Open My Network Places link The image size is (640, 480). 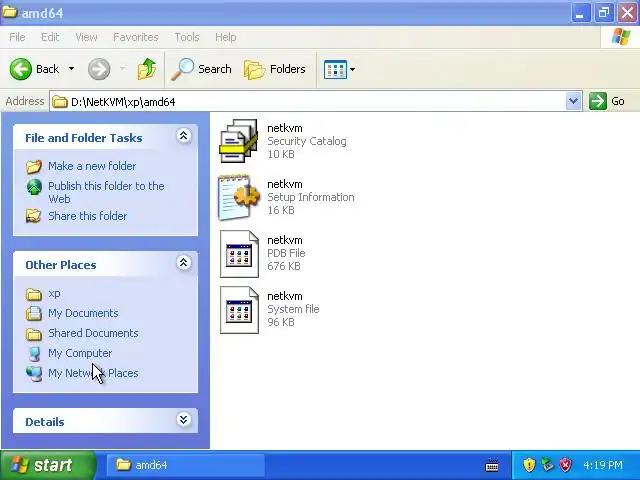tap(93, 373)
